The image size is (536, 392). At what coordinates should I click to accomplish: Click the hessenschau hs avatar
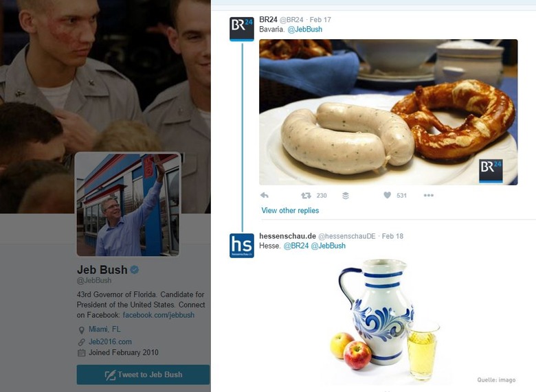(242, 246)
